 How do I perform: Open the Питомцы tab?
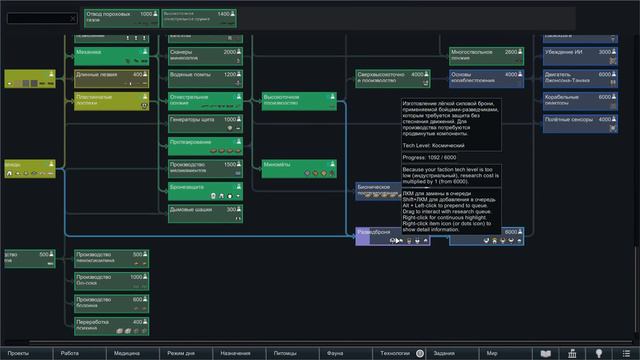point(293,353)
